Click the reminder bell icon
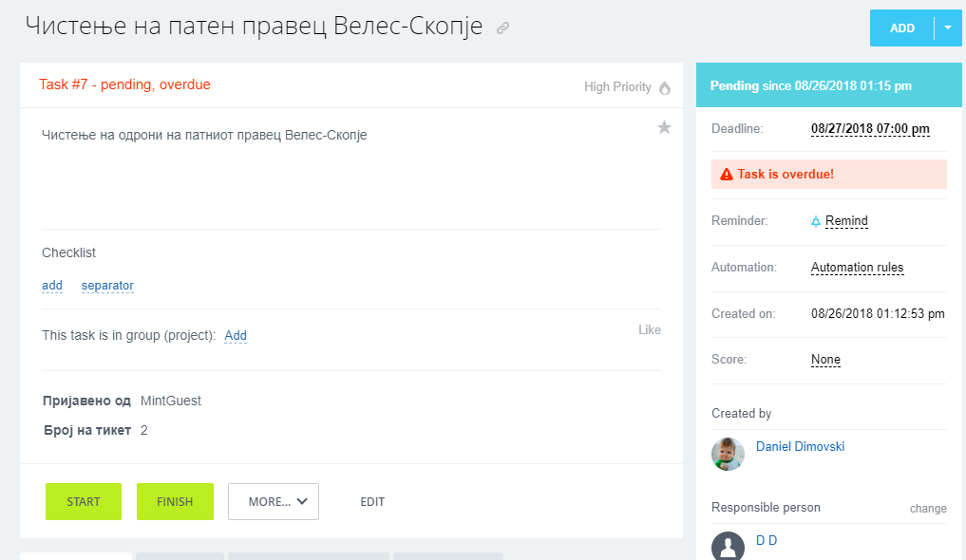966x560 pixels. 815,221
